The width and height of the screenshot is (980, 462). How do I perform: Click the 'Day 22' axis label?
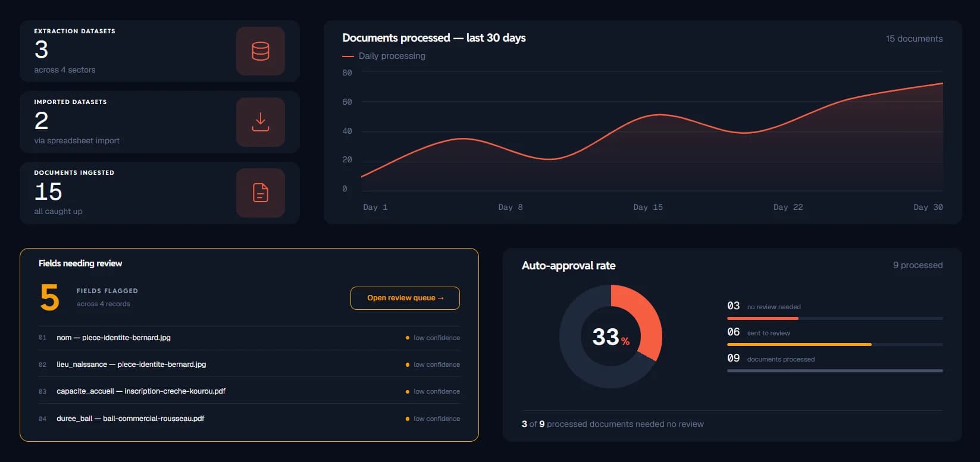pyautogui.click(x=788, y=207)
